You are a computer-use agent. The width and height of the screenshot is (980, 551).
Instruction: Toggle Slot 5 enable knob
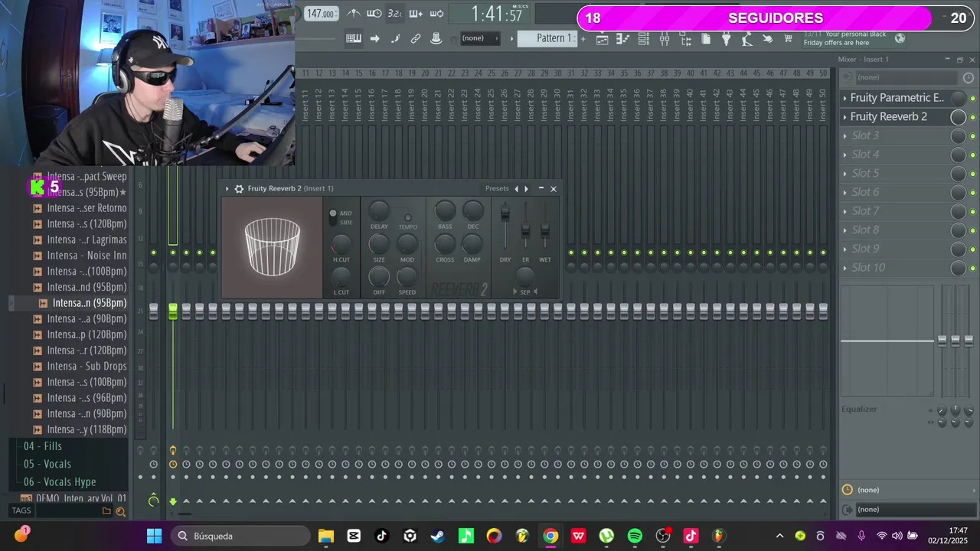[x=958, y=174]
